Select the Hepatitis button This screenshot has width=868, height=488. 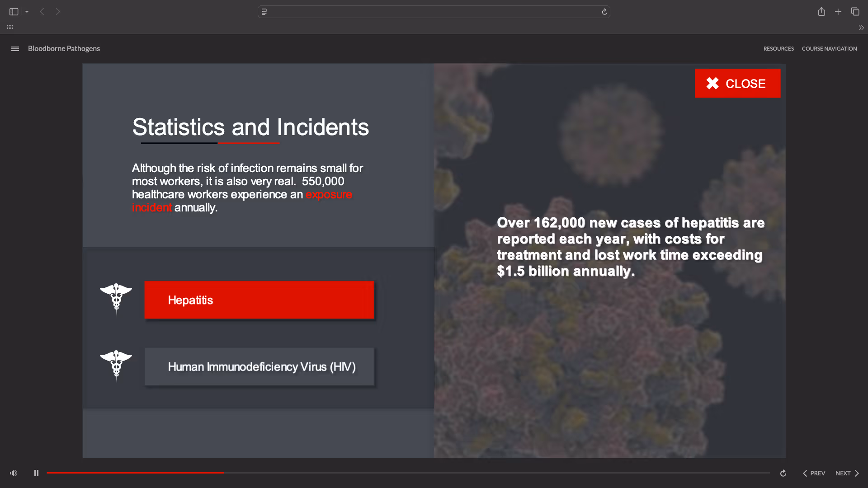[259, 300]
